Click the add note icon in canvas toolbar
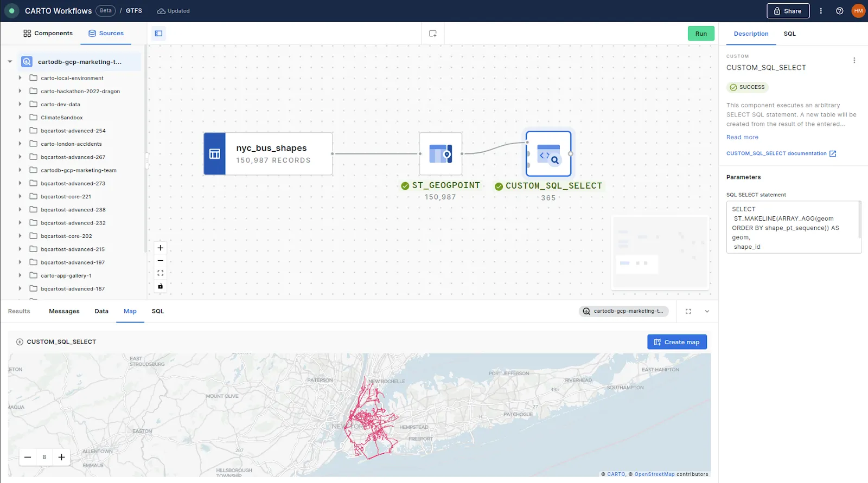Image resolution: width=868 pixels, height=483 pixels. 433,34
